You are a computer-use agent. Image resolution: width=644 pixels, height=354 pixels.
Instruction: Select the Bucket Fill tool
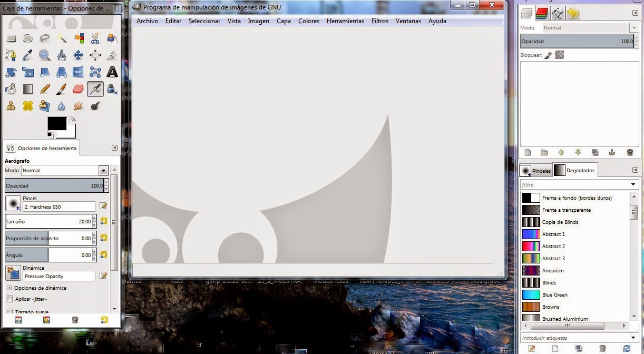pyautogui.click(x=11, y=89)
